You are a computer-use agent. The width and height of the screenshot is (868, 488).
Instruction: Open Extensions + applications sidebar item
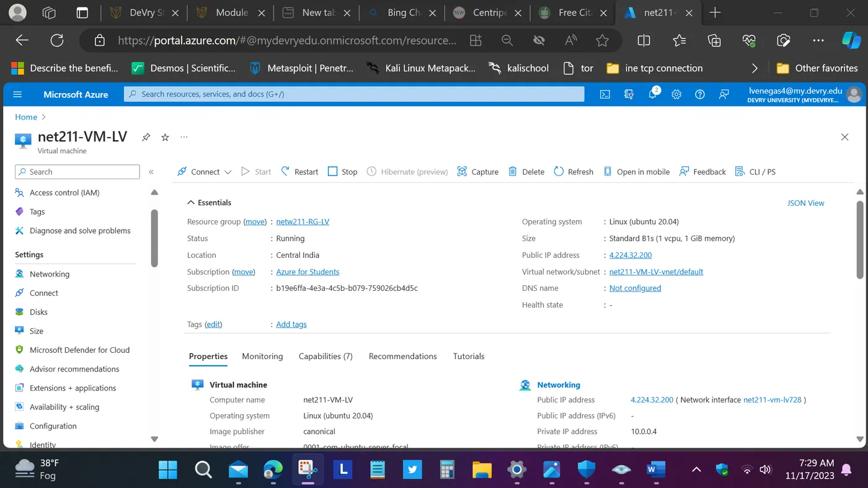pyautogui.click(x=73, y=388)
